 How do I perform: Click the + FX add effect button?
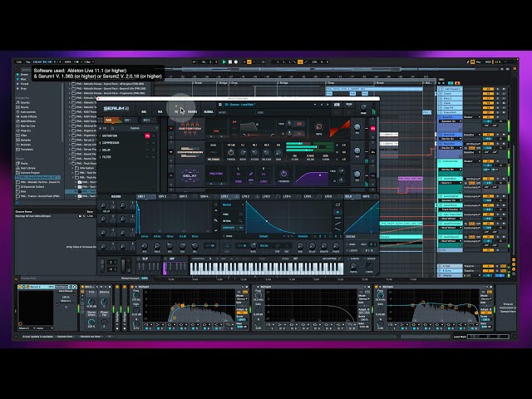click(103, 128)
